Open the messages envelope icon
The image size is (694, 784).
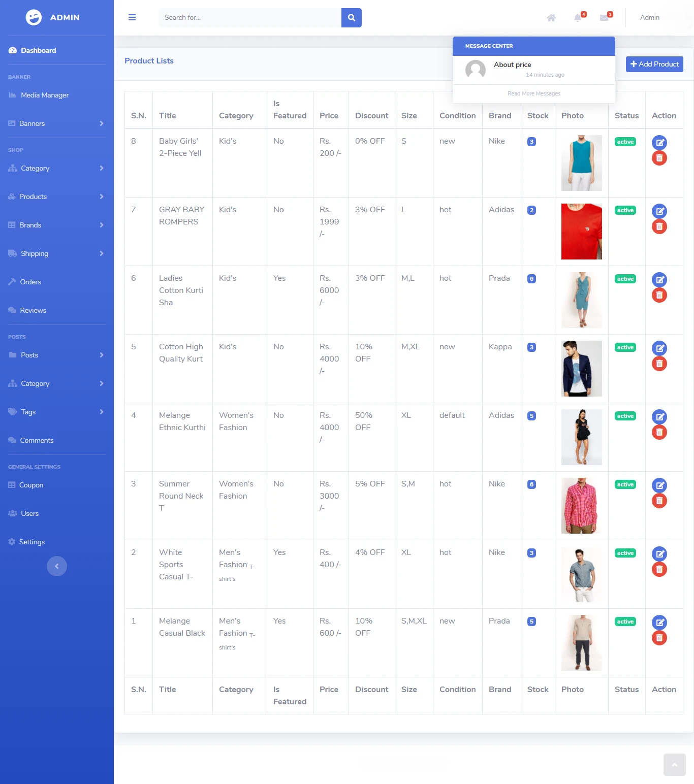(x=604, y=17)
